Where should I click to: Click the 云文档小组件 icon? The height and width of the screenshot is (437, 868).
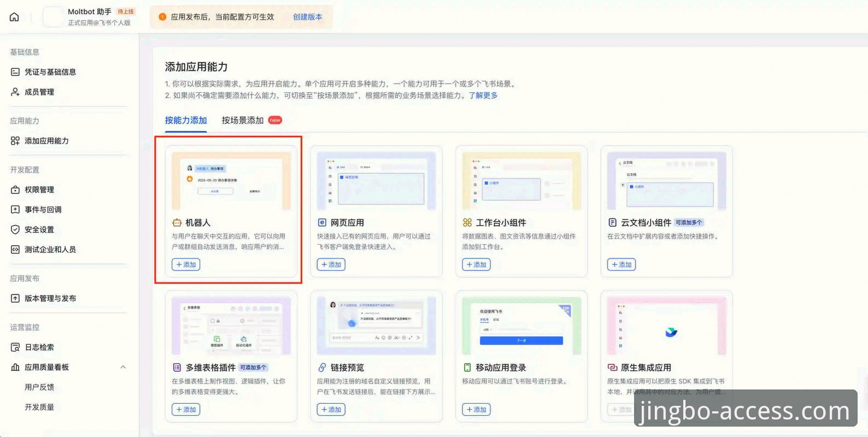pos(612,223)
